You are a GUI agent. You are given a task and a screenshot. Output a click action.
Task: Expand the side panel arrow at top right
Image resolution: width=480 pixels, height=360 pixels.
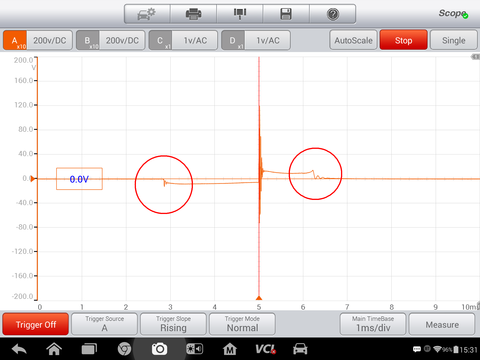pyautogui.click(x=475, y=57)
